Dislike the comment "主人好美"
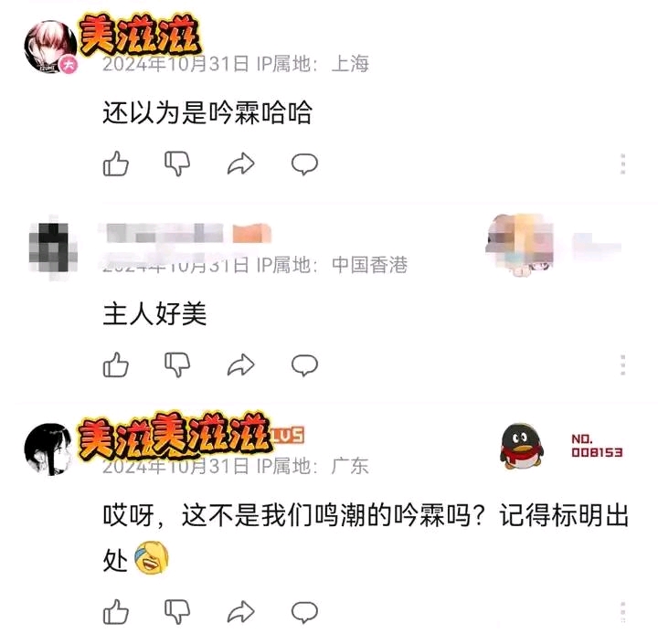The height and width of the screenshot is (644, 658). click(177, 364)
